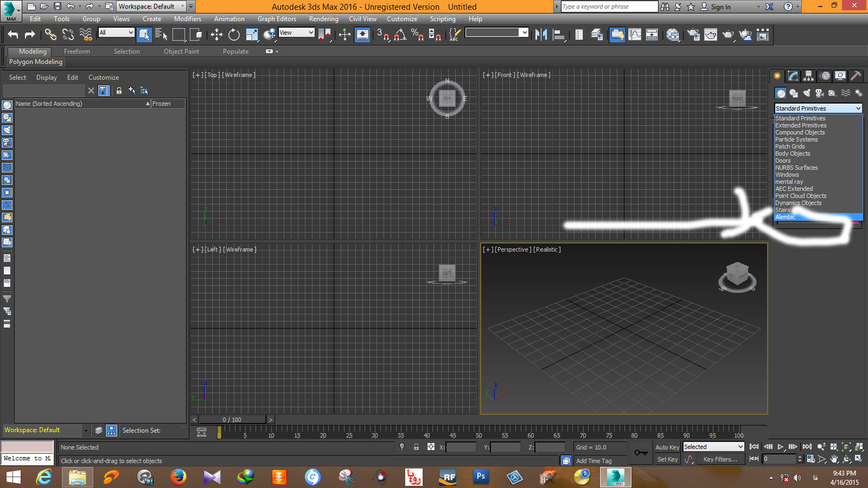Click the time slider 0 / 100 handle
The image size is (868, 488).
click(x=232, y=420)
